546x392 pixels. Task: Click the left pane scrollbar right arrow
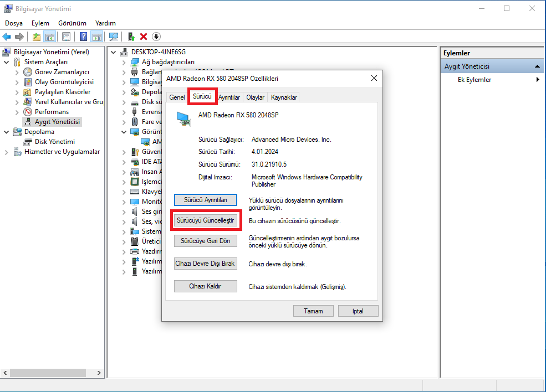[99, 373]
